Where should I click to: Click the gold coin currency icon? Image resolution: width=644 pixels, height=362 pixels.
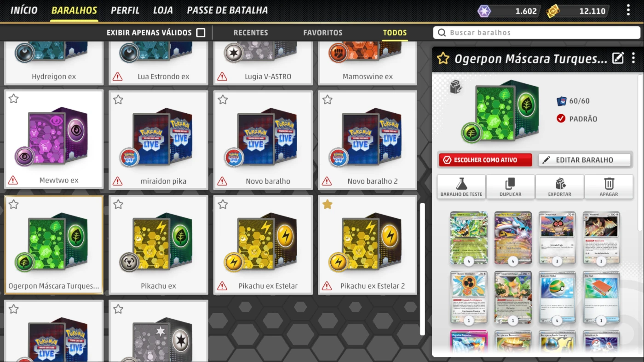point(553,11)
